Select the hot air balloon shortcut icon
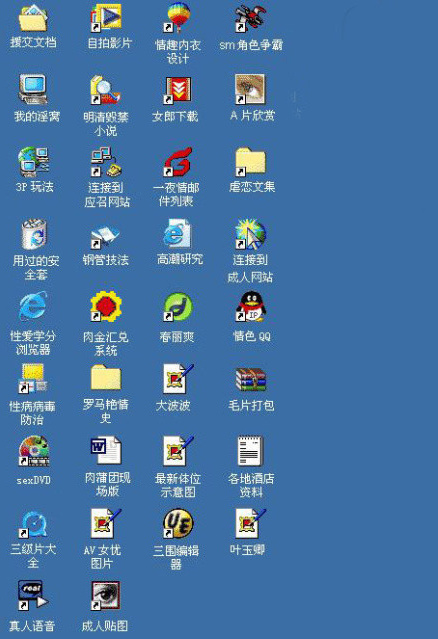438x639 pixels. coord(178,18)
